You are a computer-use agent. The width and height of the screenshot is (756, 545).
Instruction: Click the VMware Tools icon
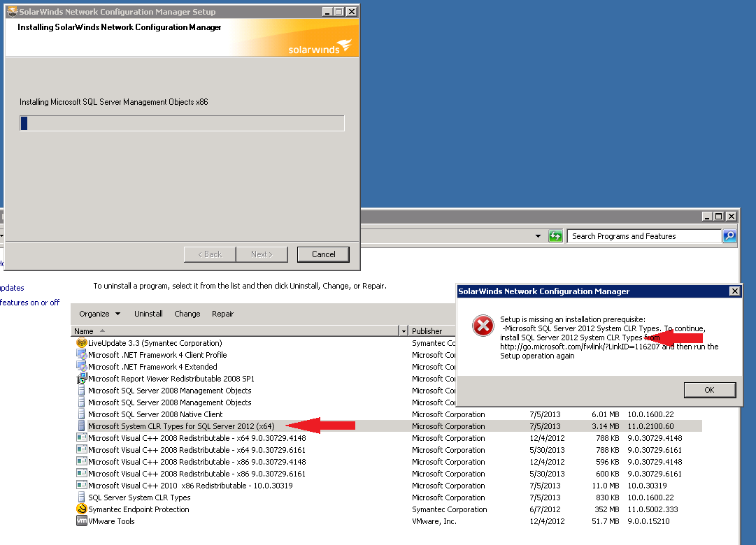point(82,521)
